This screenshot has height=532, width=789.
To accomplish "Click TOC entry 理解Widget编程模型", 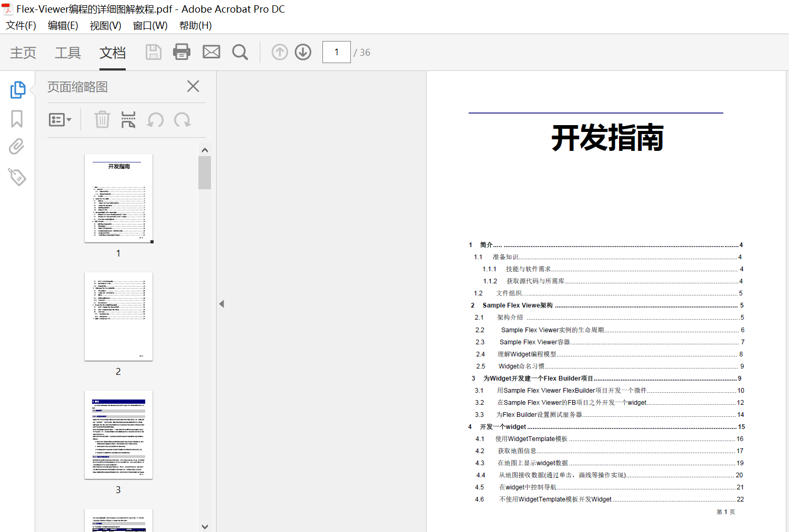I will click(x=609, y=354).
